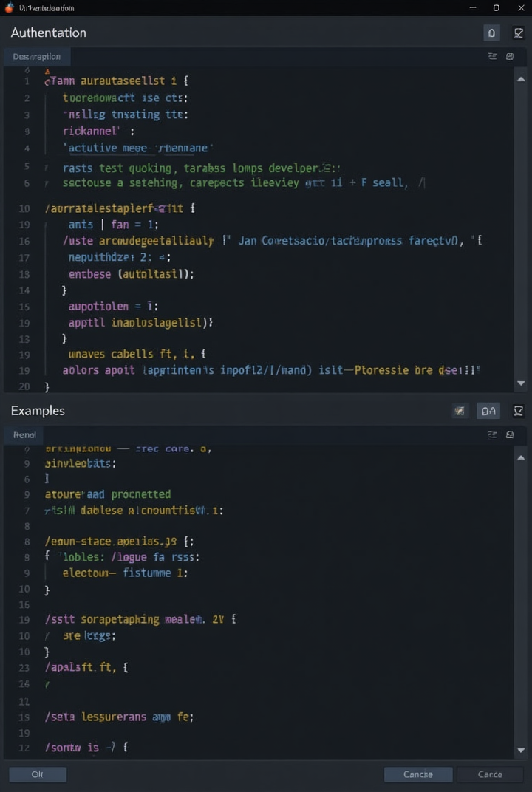
Task: Select the Desraption tab
Action: tap(37, 57)
